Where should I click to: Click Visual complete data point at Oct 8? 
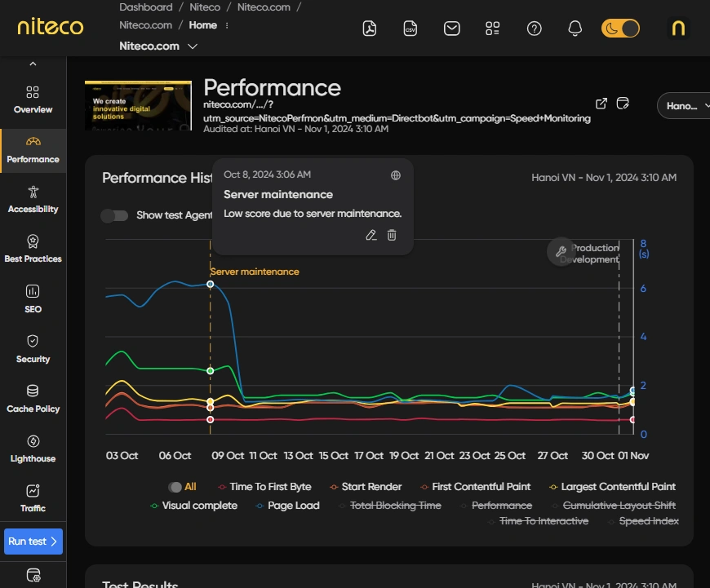coord(210,371)
